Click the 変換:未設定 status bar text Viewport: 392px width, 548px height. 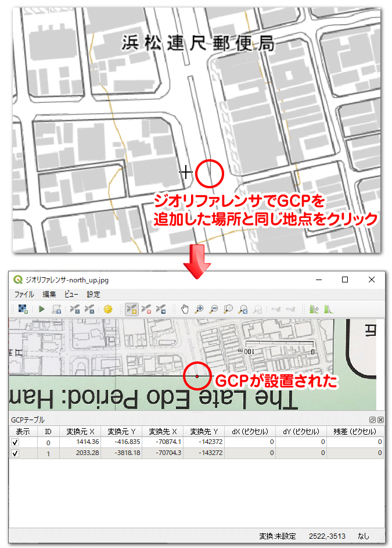click(278, 536)
